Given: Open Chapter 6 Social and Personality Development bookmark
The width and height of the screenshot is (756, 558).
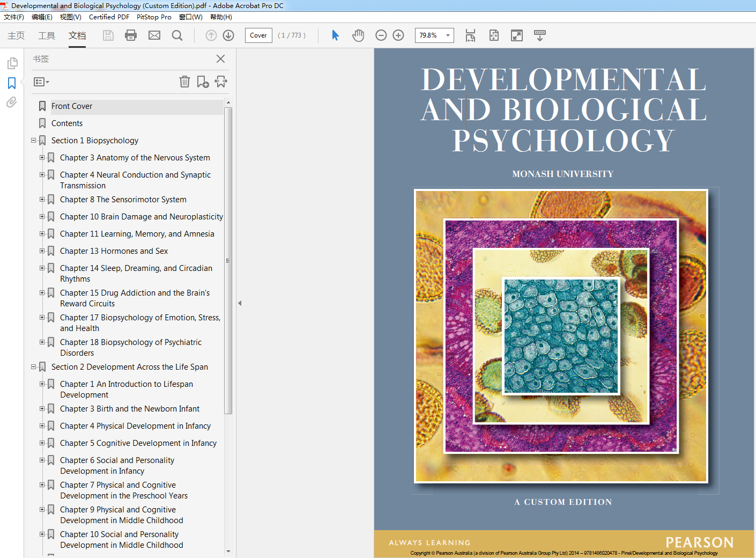Looking at the screenshot, I should coord(117,466).
